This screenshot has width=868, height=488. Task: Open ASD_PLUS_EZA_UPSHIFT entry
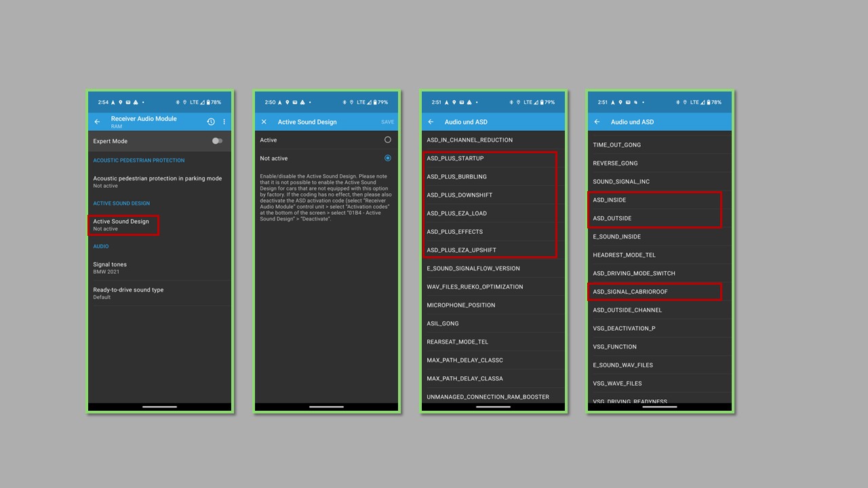click(493, 250)
